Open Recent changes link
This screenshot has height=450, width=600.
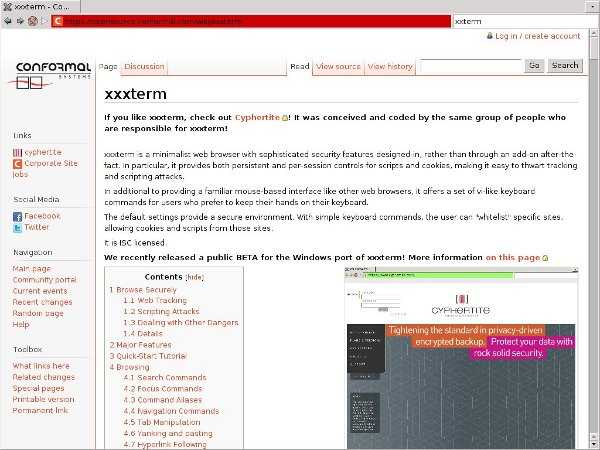(x=42, y=302)
